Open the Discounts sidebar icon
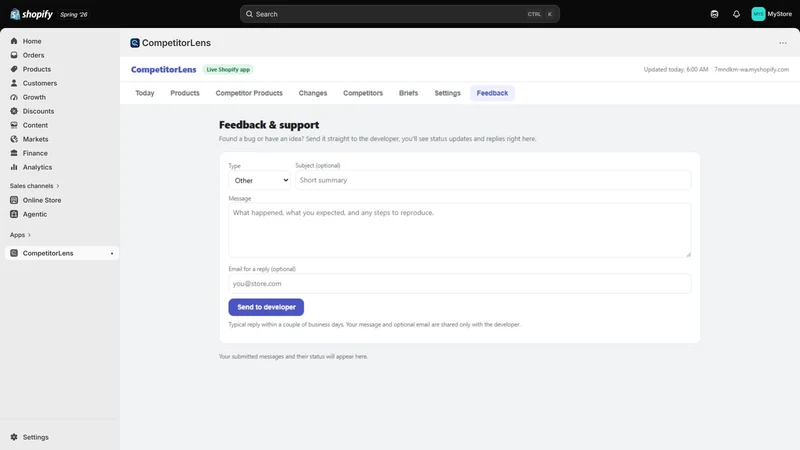This screenshot has width=800, height=450. pyautogui.click(x=14, y=111)
